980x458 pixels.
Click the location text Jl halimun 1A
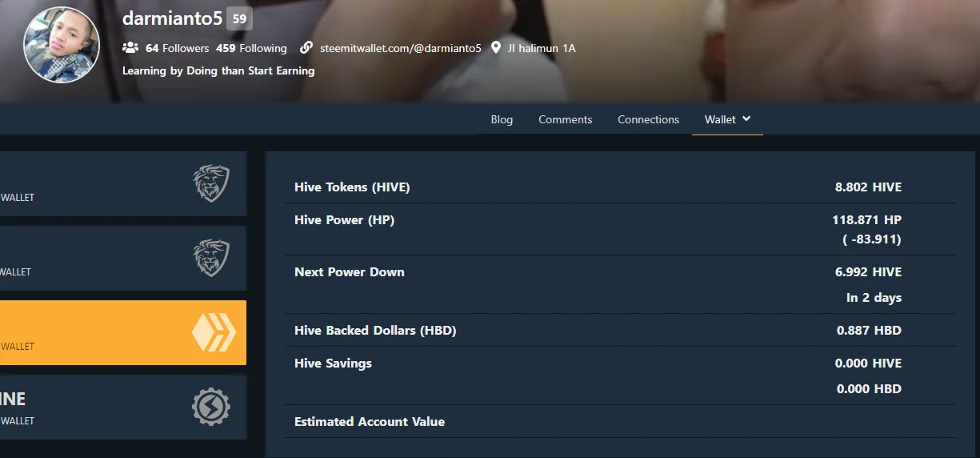[x=542, y=48]
